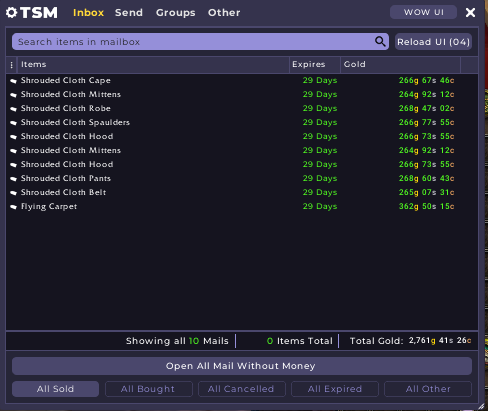Screen dimensions: 488x411
Task: Select the Shrouded Cloth Spaulders mail row
Action: [x=242, y=123]
